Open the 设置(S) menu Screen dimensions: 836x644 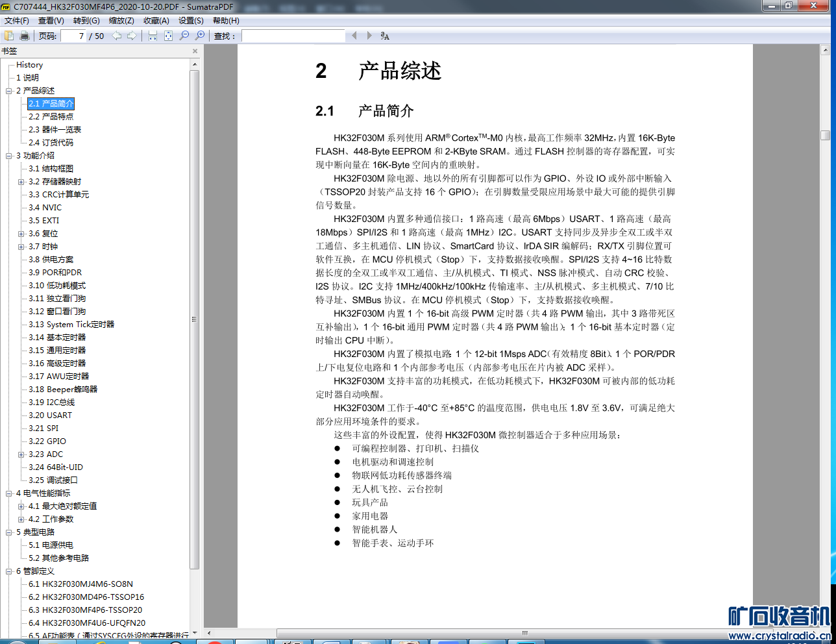click(191, 21)
